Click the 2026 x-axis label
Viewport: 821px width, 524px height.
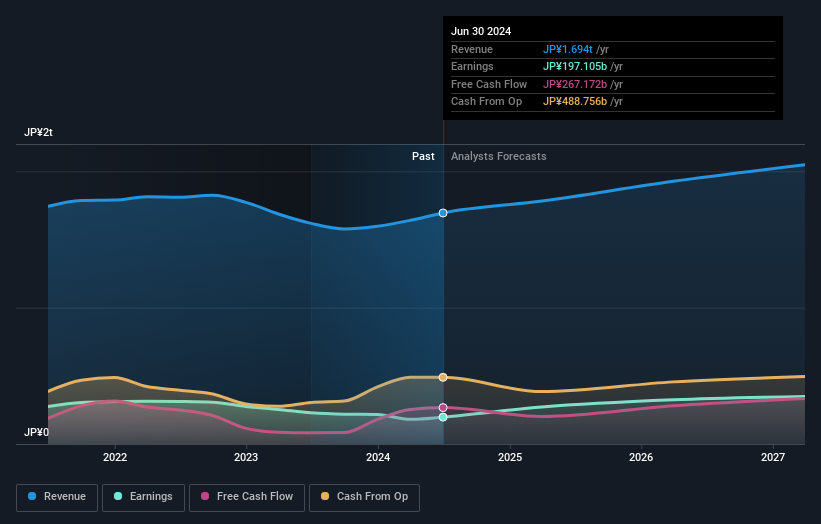tap(641, 458)
